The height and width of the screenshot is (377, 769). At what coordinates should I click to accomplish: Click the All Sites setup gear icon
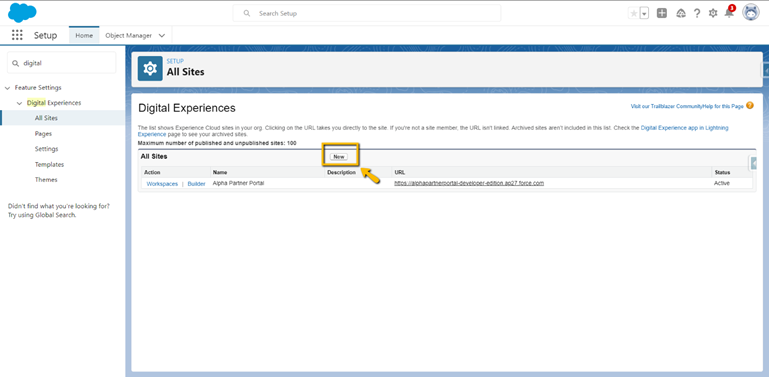[x=150, y=68]
